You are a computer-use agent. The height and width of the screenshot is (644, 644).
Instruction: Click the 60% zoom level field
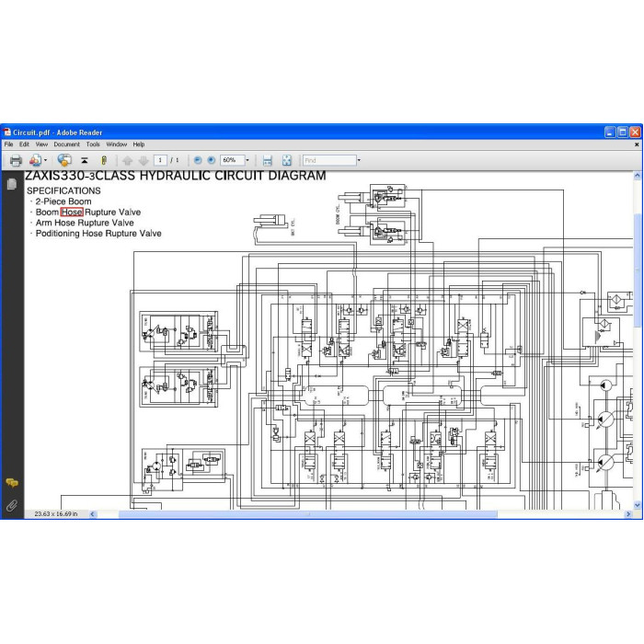[x=233, y=160]
